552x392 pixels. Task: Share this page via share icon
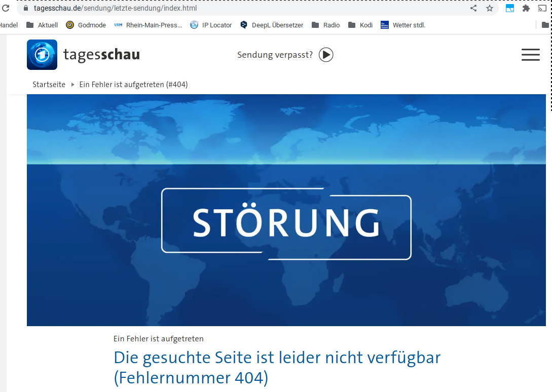(473, 8)
